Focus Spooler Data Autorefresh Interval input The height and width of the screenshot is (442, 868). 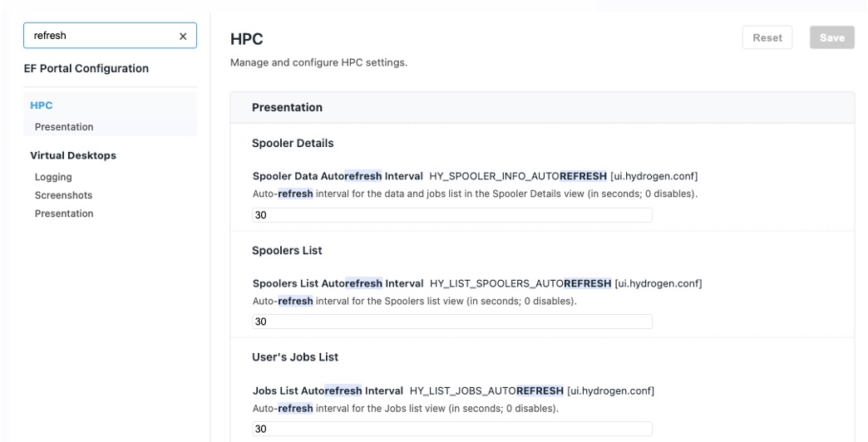click(x=451, y=215)
